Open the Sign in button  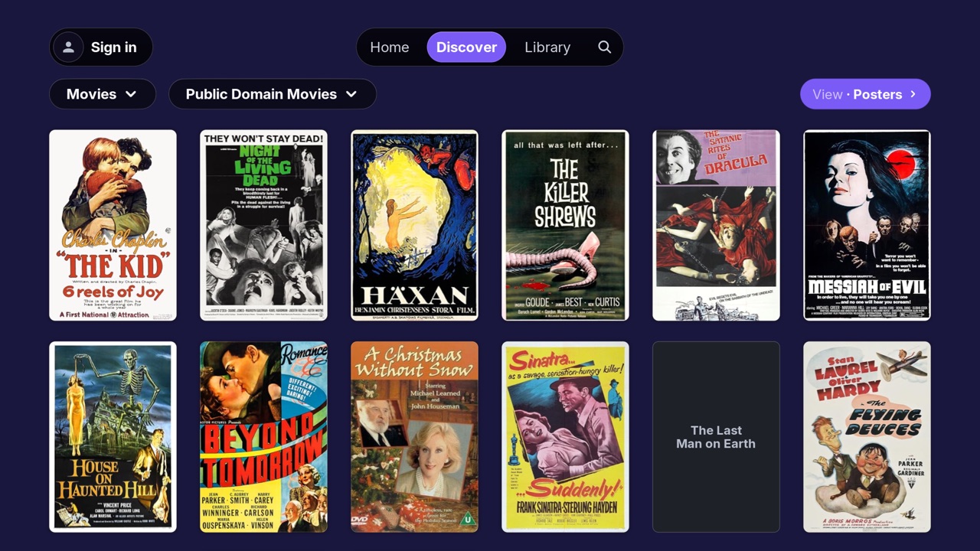click(101, 47)
